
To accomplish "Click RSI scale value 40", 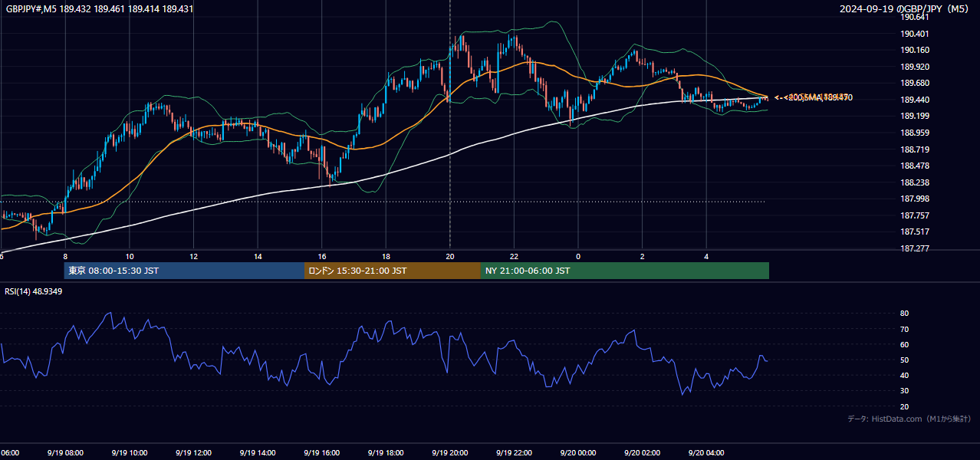I will coord(905,375).
